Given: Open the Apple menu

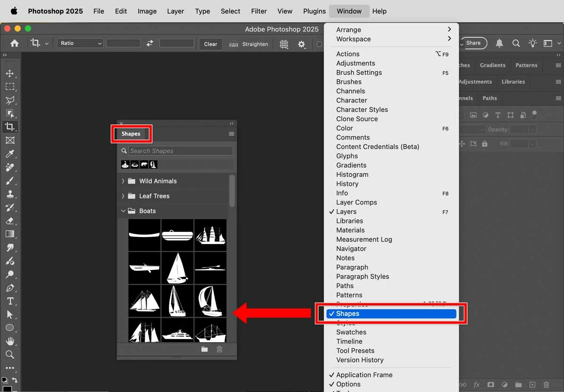Looking at the screenshot, I should [x=14, y=11].
